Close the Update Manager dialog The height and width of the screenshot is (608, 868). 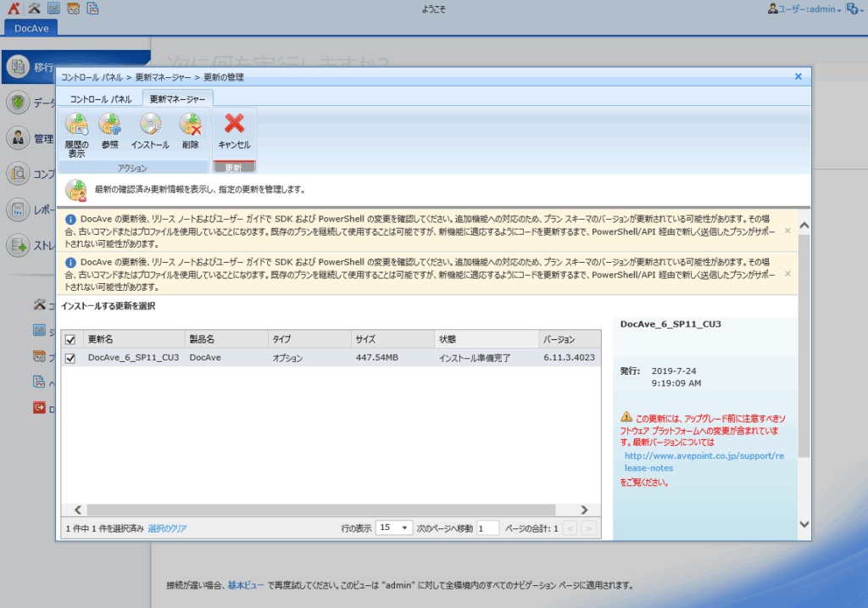tap(798, 76)
